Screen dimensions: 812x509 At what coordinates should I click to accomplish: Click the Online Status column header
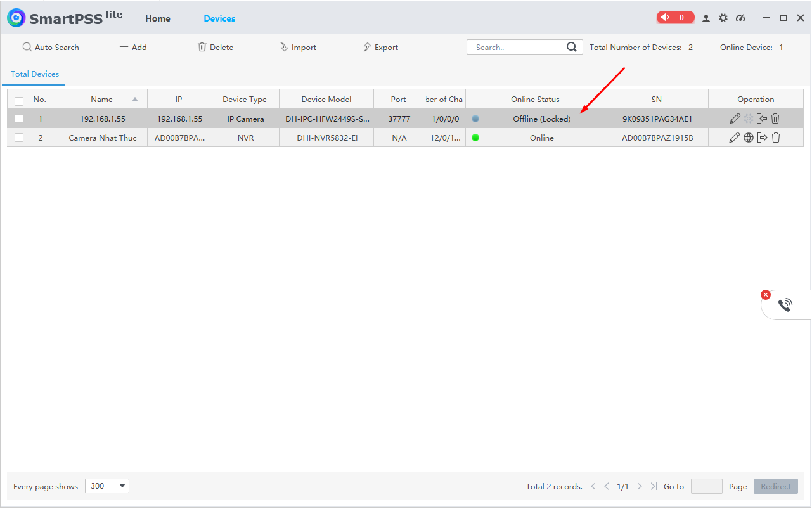point(536,99)
